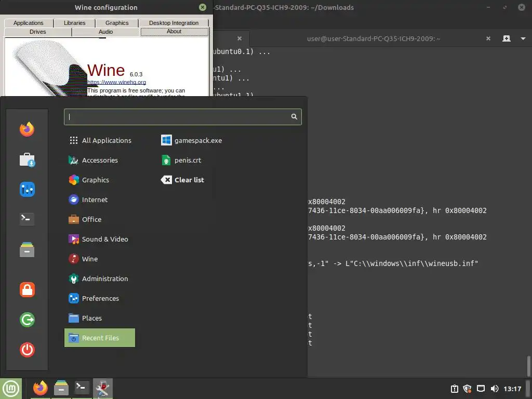Open the Office category
This screenshot has width=532, height=399.
[100, 219]
